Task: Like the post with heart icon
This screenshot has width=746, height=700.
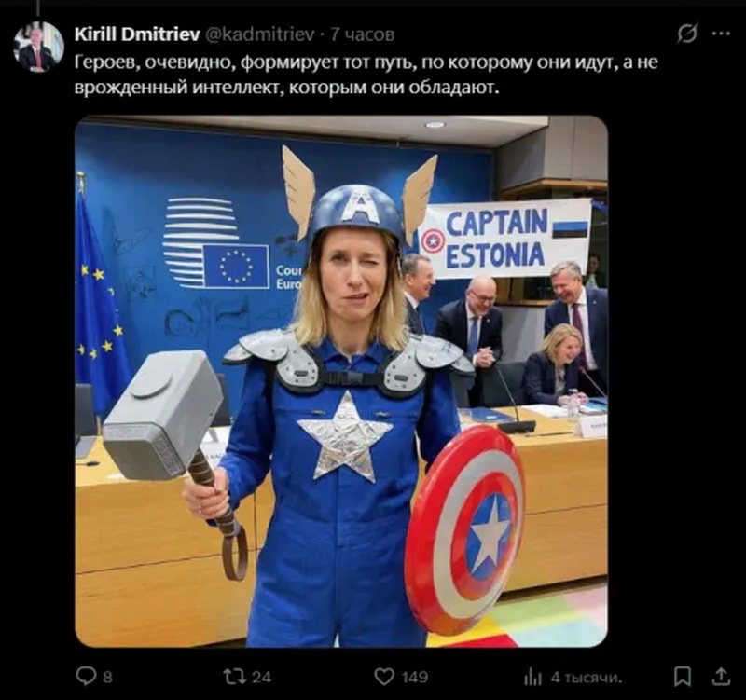Action: pyautogui.click(x=383, y=676)
